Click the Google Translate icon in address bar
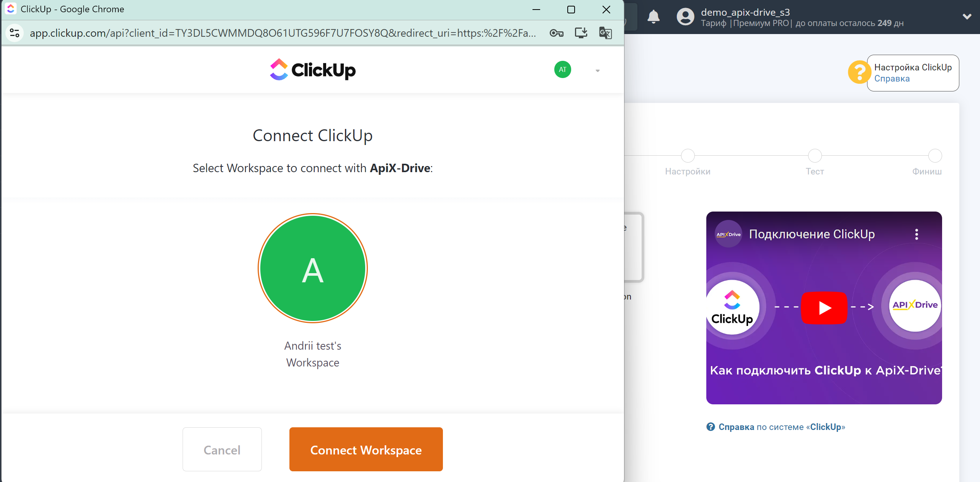This screenshot has height=482, width=980. pos(606,33)
